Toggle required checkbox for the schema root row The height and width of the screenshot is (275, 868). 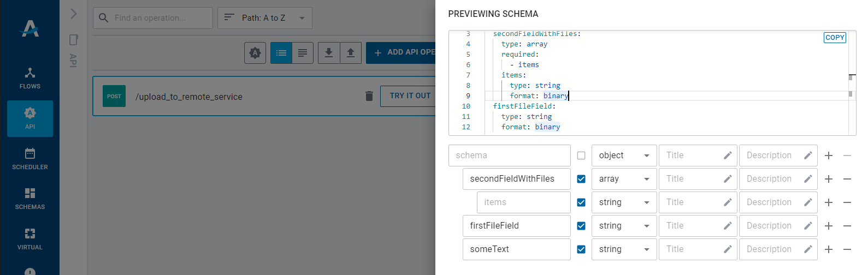click(581, 156)
